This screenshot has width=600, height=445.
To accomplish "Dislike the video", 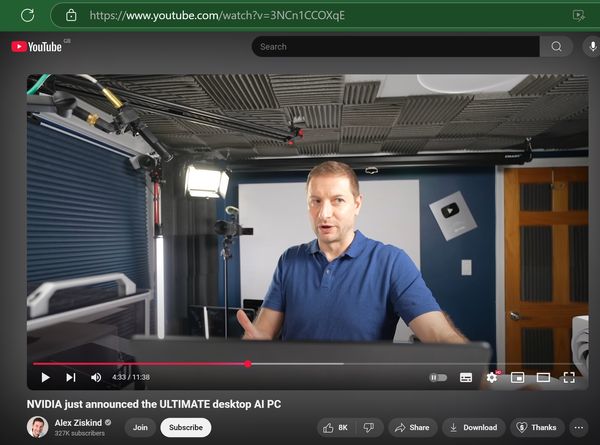I will pyautogui.click(x=369, y=428).
